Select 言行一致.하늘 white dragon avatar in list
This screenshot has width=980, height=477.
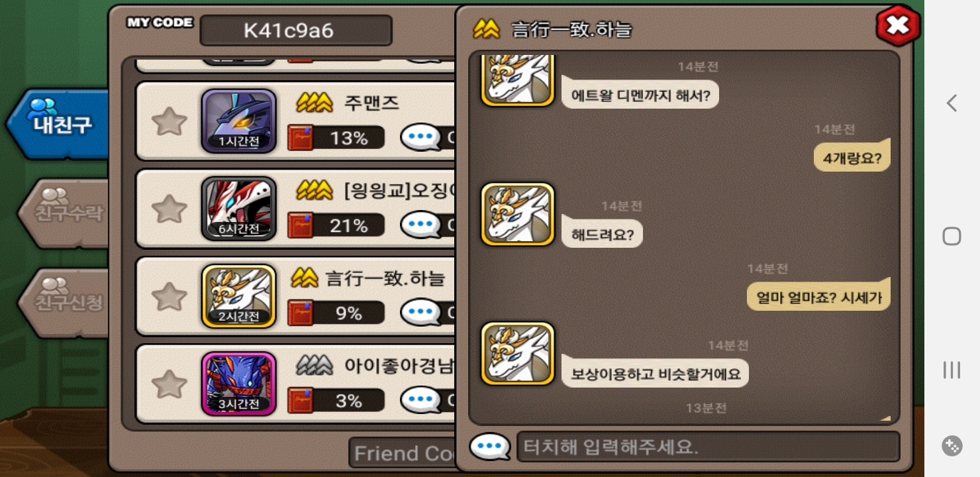pyautogui.click(x=239, y=296)
